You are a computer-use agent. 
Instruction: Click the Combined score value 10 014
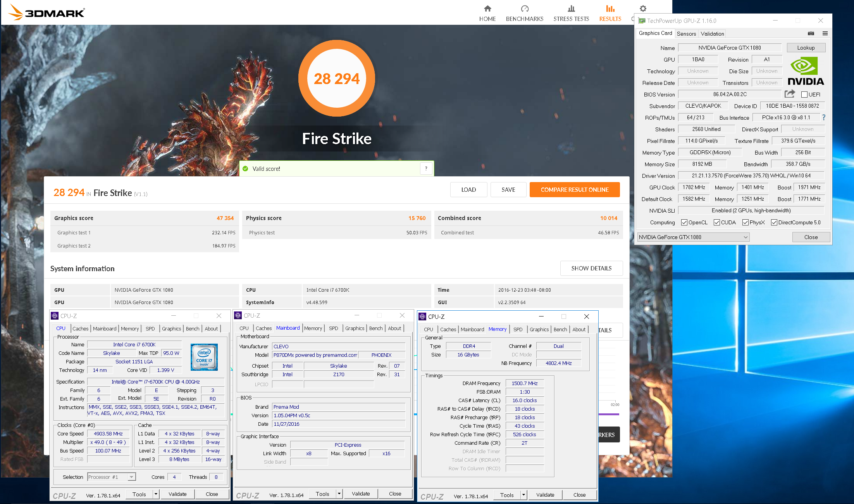[x=609, y=218]
